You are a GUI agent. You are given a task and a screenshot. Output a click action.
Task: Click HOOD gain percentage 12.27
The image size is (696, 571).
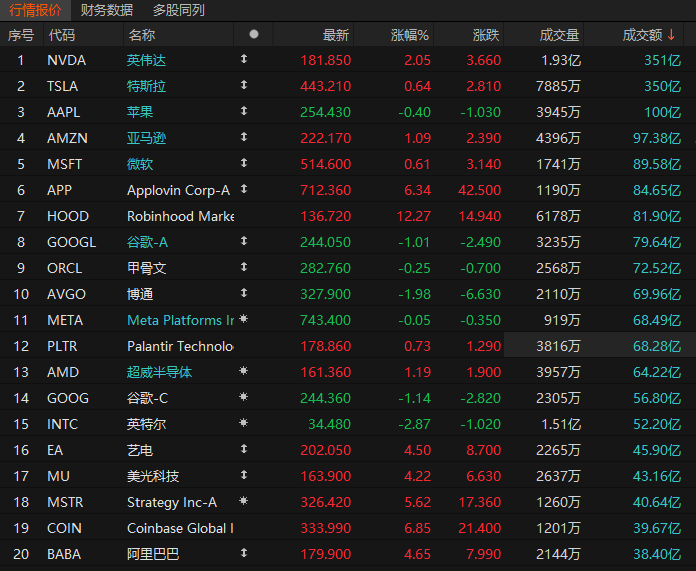(x=413, y=216)
